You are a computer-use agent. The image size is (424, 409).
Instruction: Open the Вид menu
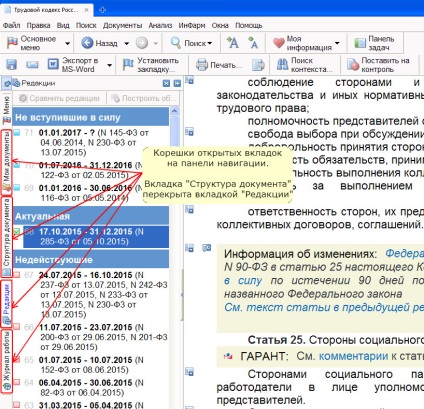[63, 25]
